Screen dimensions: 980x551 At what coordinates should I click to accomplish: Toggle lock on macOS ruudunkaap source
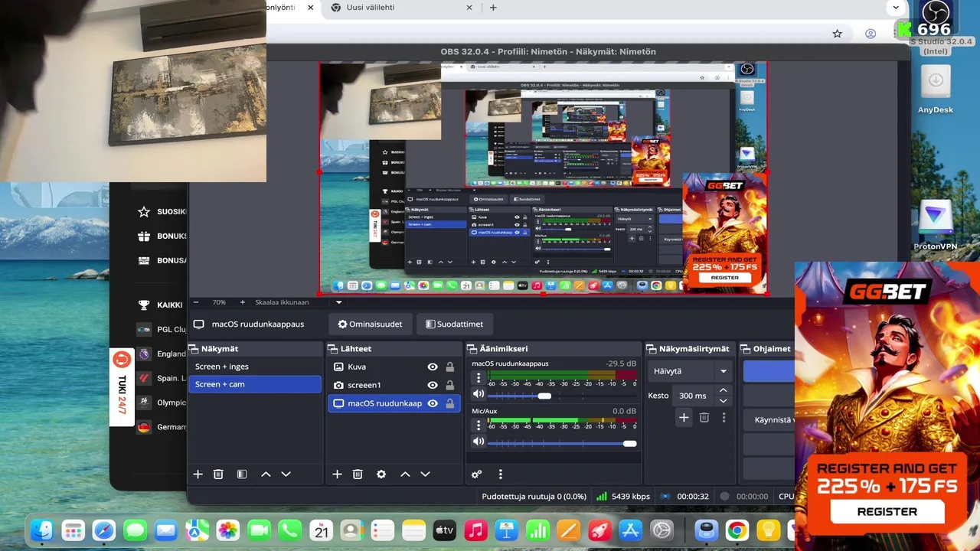pyautogui.click(x=450, y=403)
